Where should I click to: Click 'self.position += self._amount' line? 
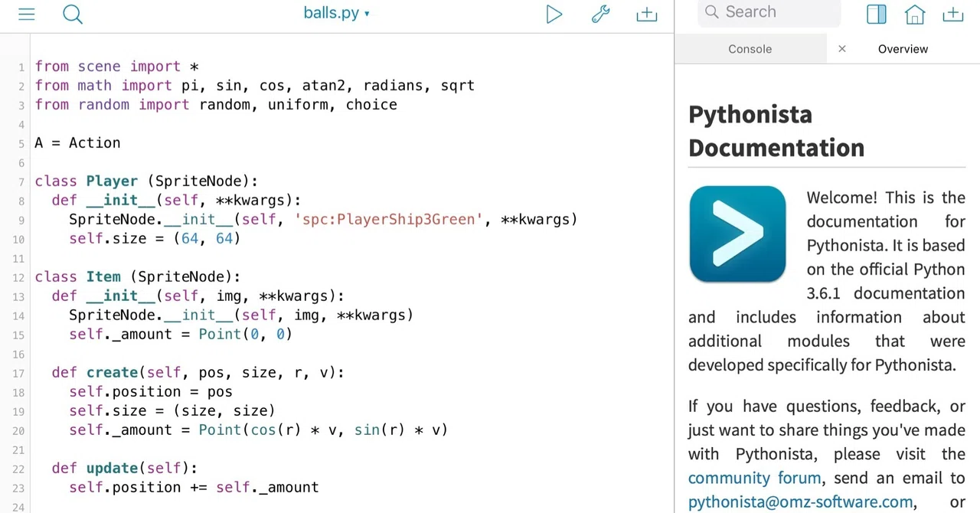point(194,488)
